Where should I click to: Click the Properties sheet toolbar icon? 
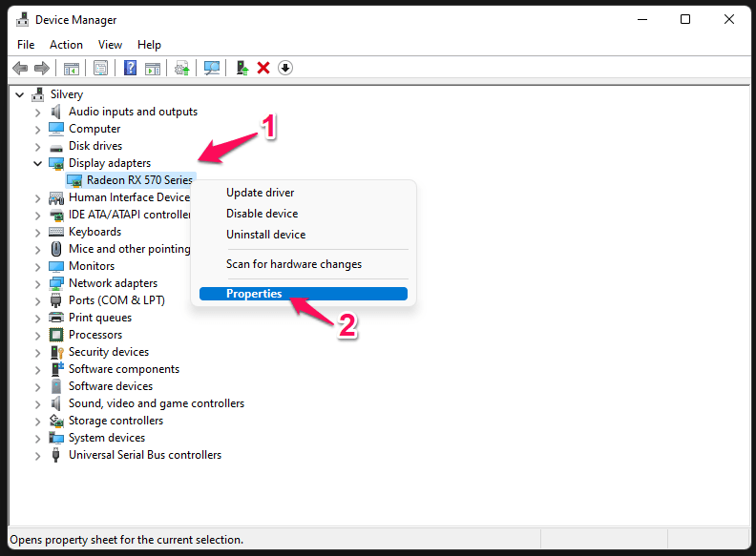point(101,68)
